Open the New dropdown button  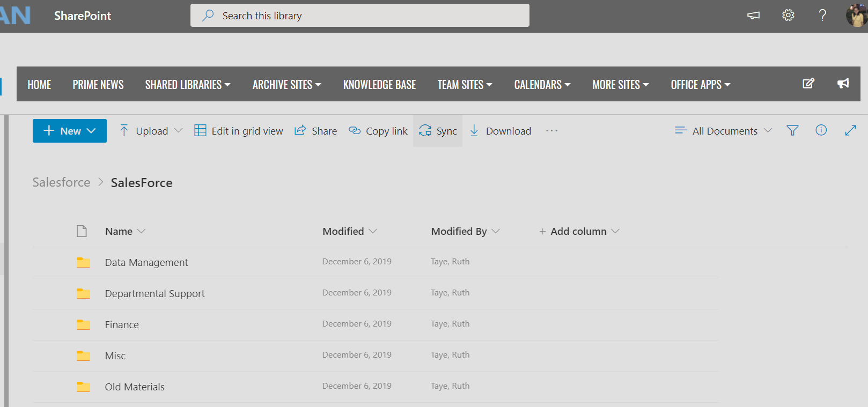[70, 131]
